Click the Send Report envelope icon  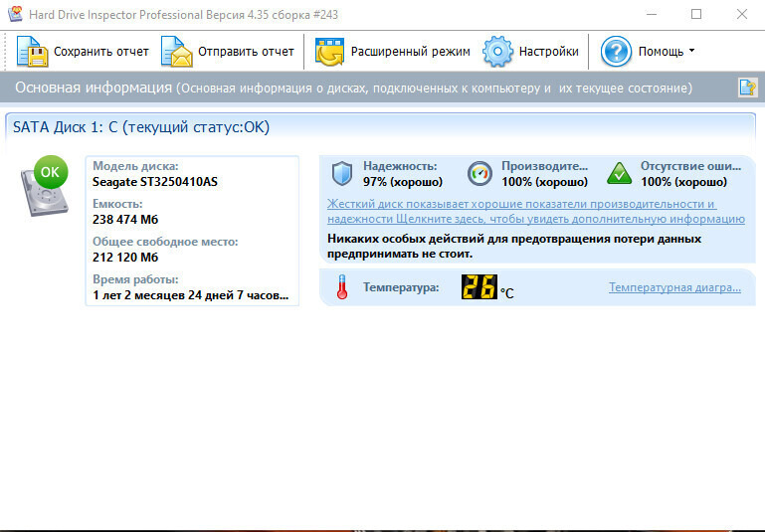pyautogui.click(x=176, y=51)
